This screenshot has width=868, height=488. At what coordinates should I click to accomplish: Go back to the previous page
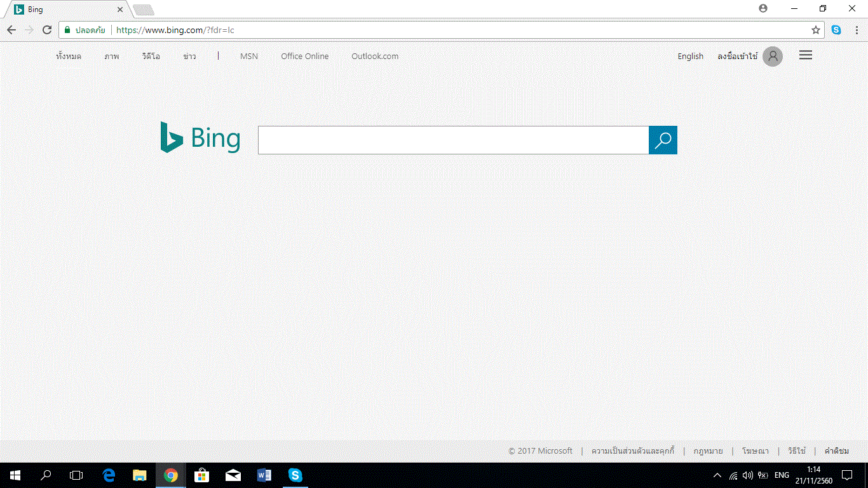click(x=11, y=30)
